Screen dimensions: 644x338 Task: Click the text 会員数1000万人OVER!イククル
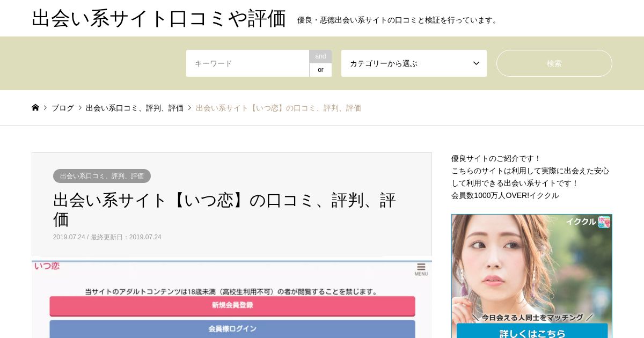pos(505,195)
